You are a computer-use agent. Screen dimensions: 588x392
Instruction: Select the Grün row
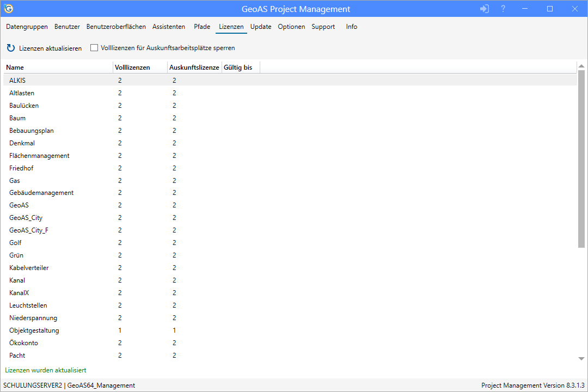click(290, 255)
